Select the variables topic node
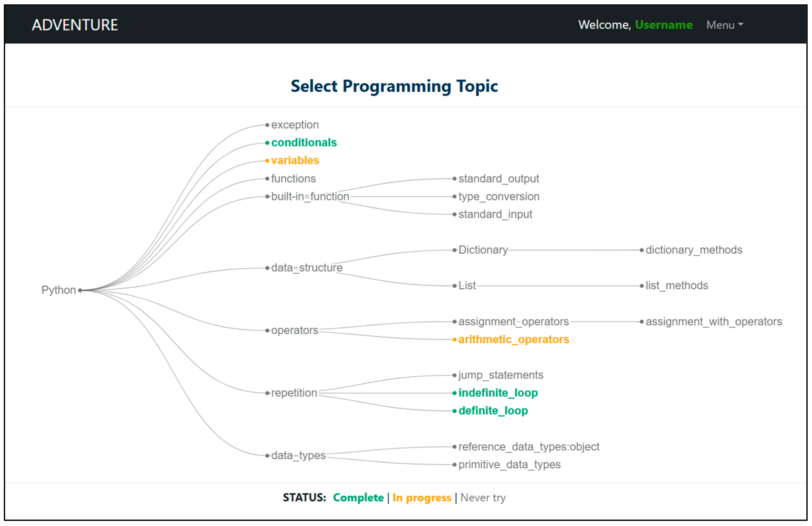The height and width of the screenshot is (526, 812). pos(295,160)
